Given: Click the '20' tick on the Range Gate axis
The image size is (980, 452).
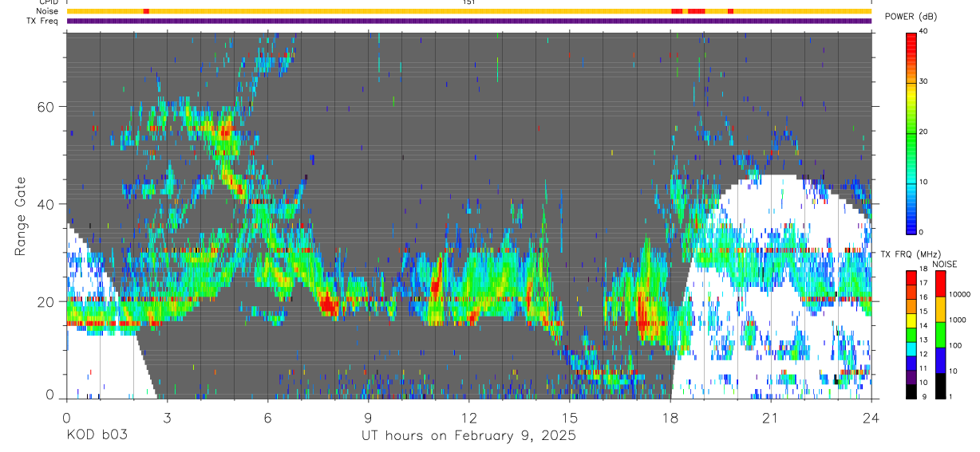Looking at the screenshot, I should [x=46, y=301].
